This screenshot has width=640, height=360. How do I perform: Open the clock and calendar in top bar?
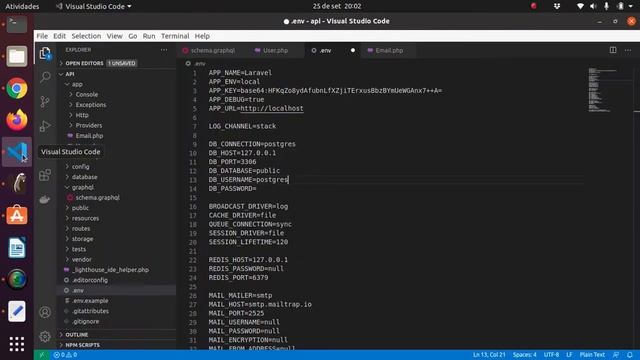tap(337, 6)
